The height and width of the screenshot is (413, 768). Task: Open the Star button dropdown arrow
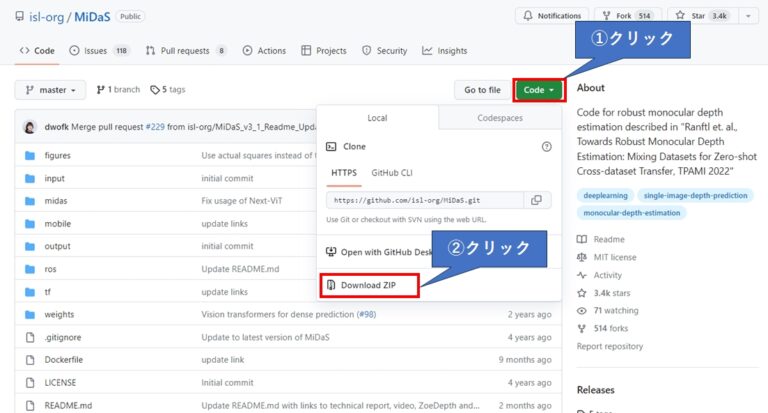757,17
